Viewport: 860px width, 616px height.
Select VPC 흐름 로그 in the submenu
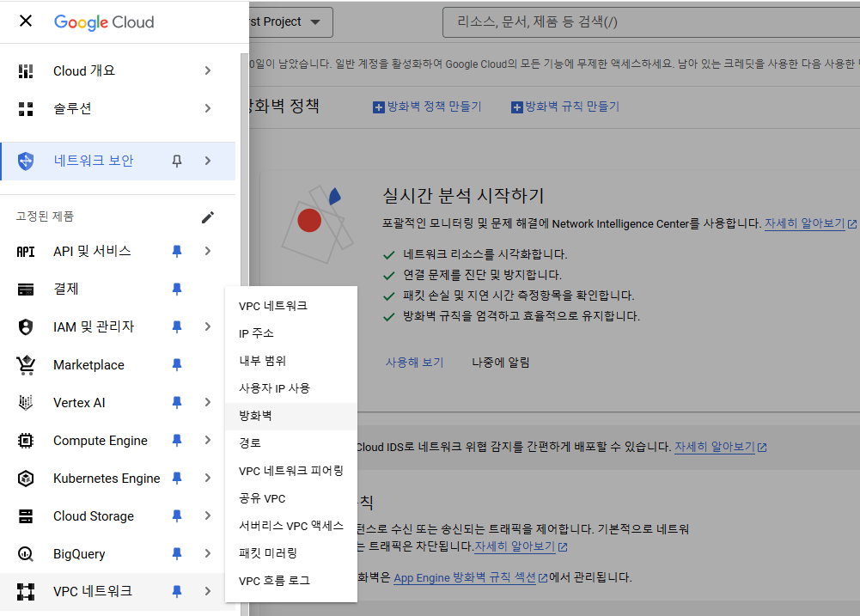(x=290, y=581)
